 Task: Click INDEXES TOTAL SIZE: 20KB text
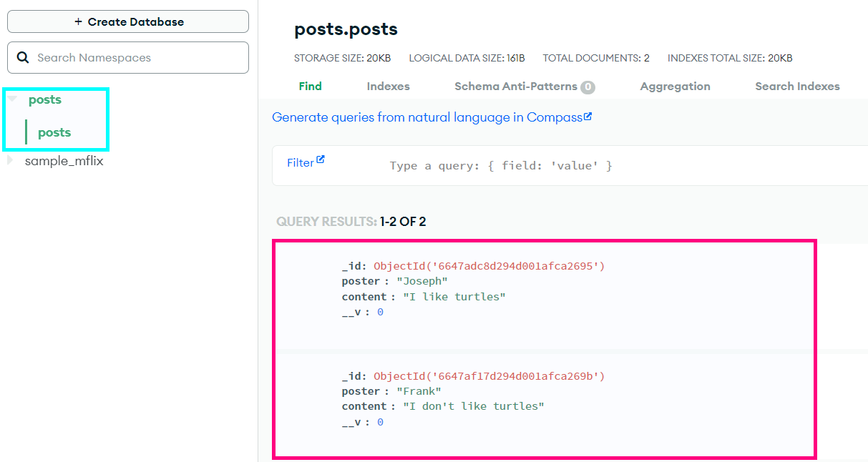(730, 58)
